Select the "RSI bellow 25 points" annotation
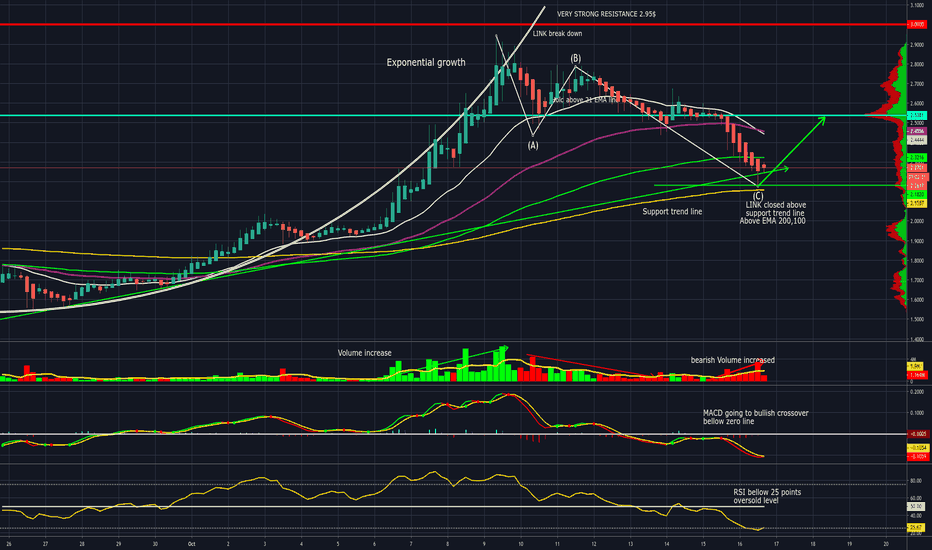 [767, 492]
